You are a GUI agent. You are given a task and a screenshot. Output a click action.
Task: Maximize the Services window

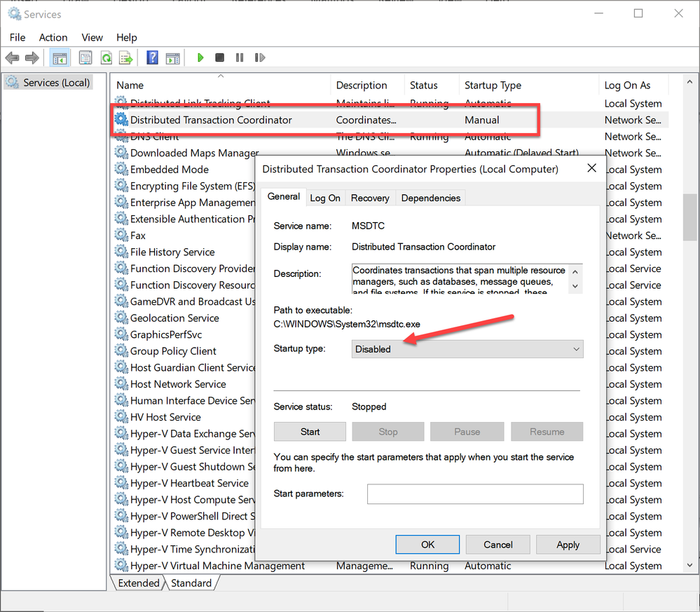(638, 14)
